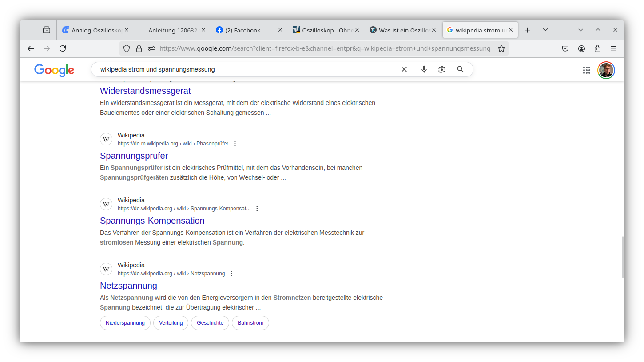Toggle the bookmark star in the address bar
This screenshot has height=362, width=644.
[x=501, y=48]
